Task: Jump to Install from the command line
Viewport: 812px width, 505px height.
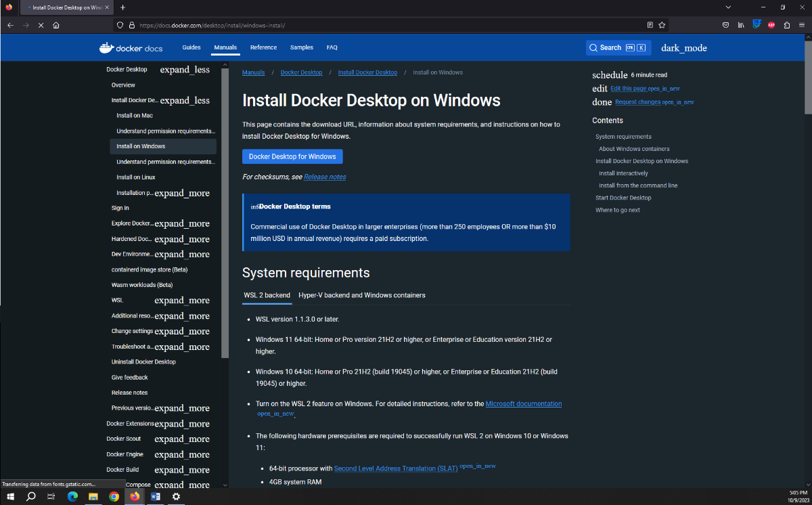Action: [x=638, y=185]
